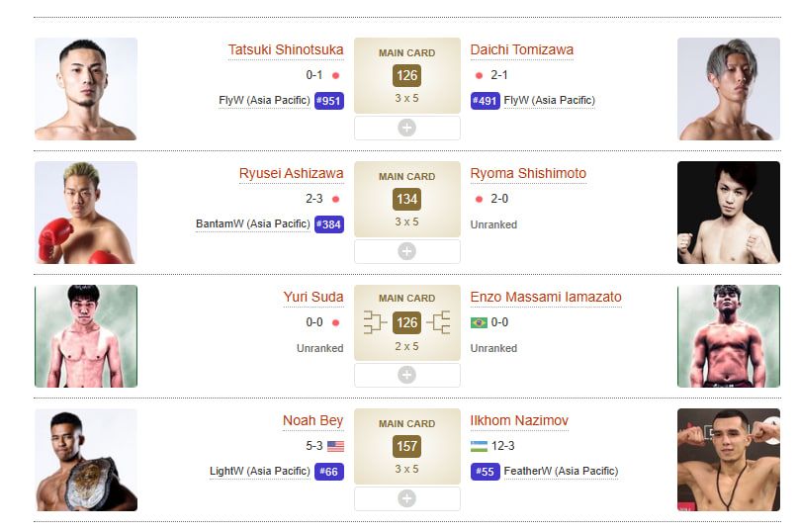Click the #384 ranking badge
The height and width of the screenshot is (532, 799).
[x=329, y=224]
